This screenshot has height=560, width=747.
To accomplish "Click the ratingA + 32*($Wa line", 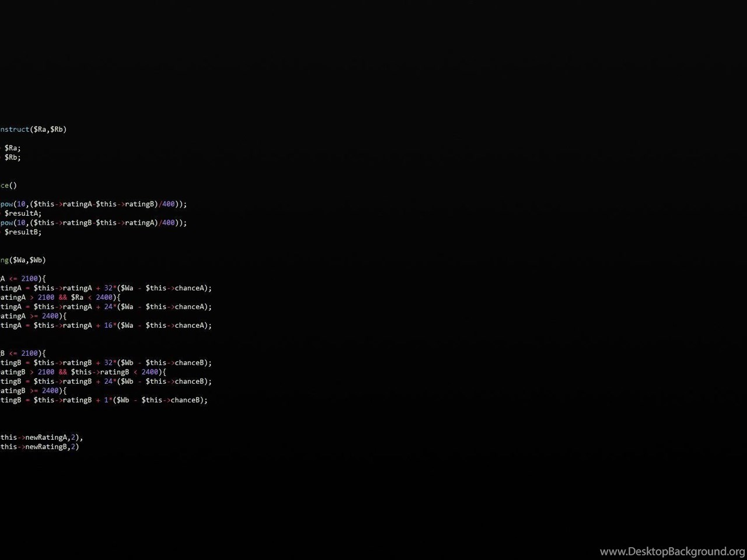I will [106, 288].
